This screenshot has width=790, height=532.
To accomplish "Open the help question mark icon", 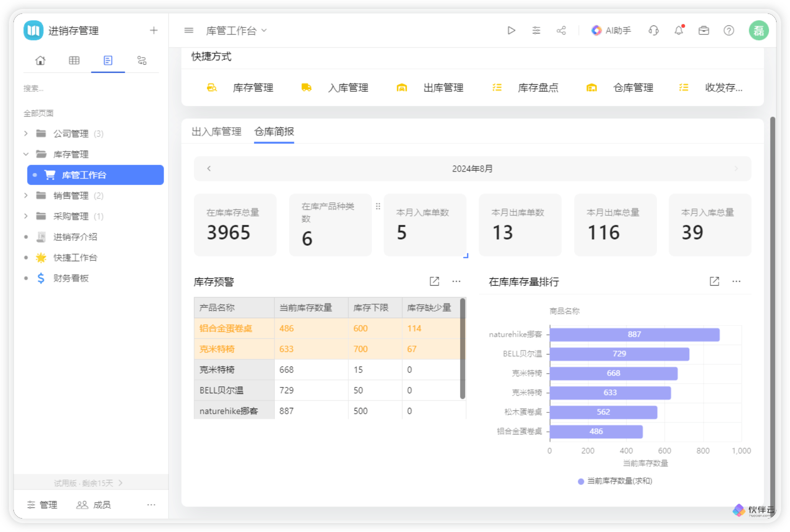I will tap(729, 30).
